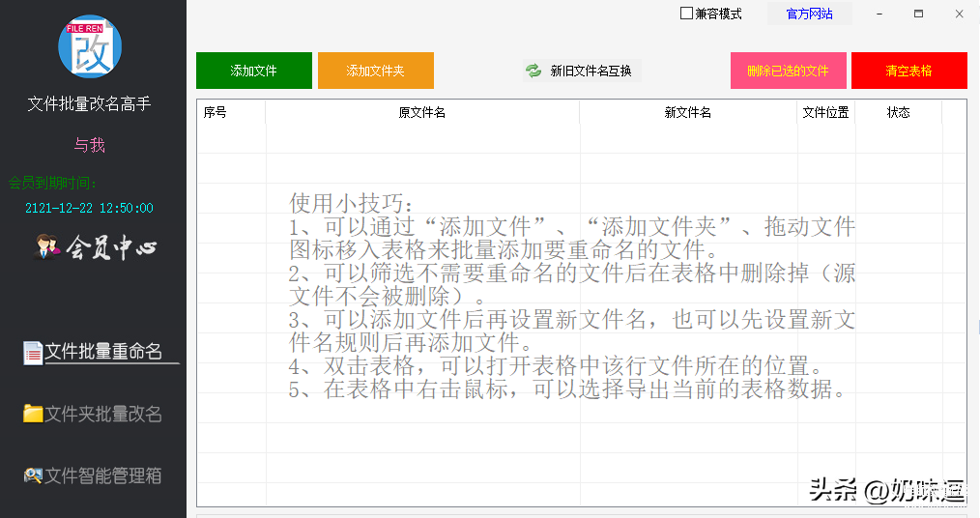The height and width of the screenshot is (518, 980).
Task: Switch to 文件智能管理箱 tab
Action: coord(93,475)
